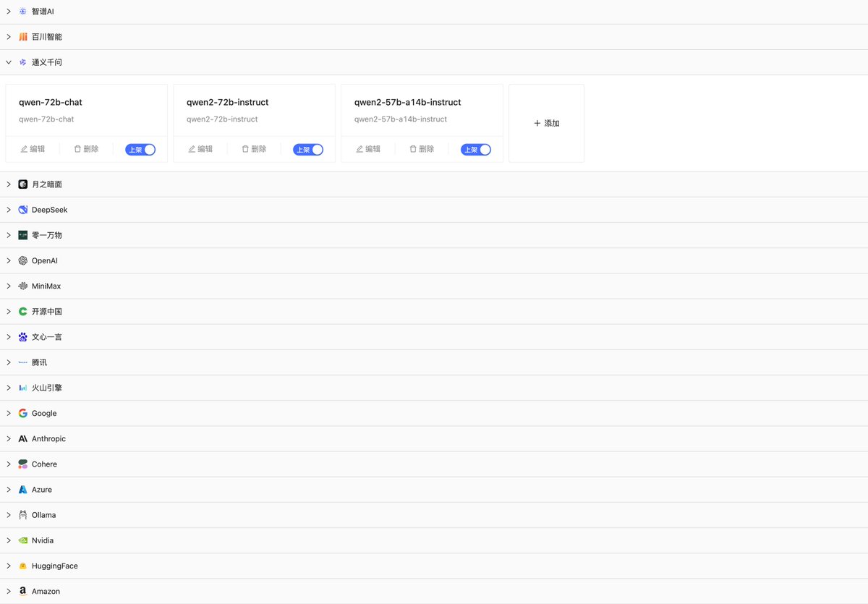Click the 腾讯 logo icon
This screenshot has height=604, width=868.
(x=23, y=362)
